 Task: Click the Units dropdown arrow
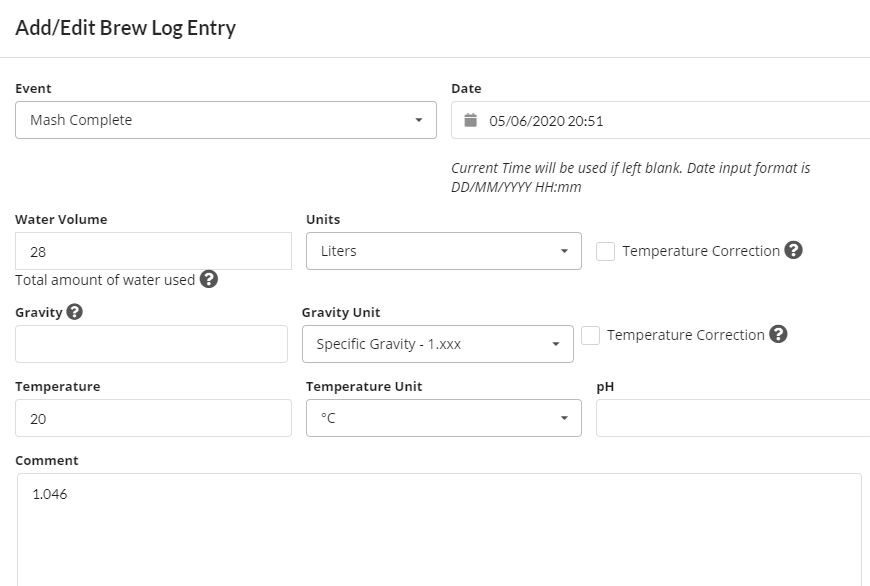[x=564, y=251]
